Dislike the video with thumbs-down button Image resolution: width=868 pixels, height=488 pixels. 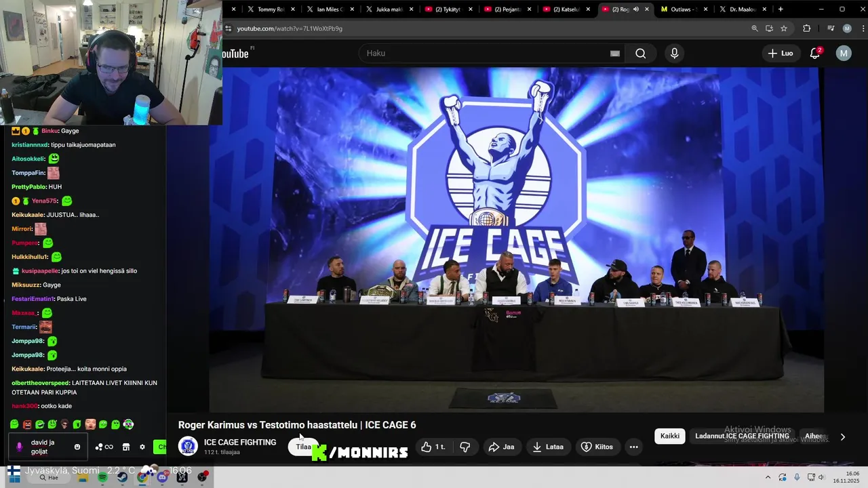click(x=465, y=447)
